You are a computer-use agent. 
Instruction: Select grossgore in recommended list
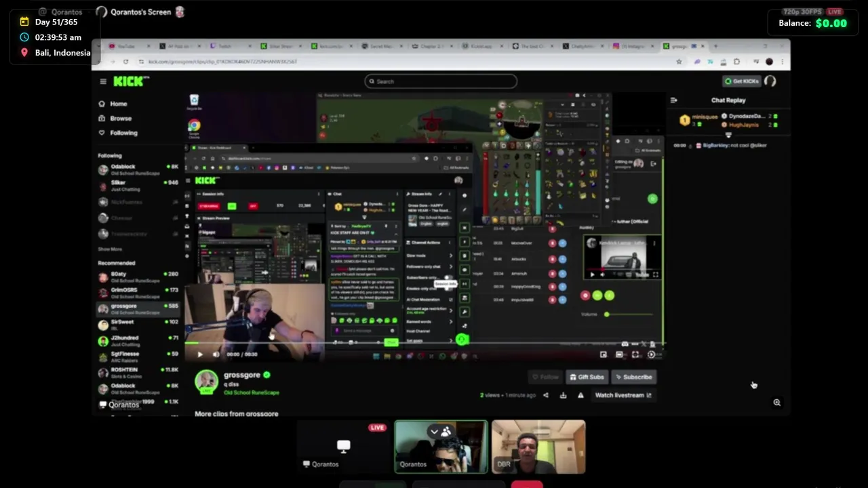point(139,308)
